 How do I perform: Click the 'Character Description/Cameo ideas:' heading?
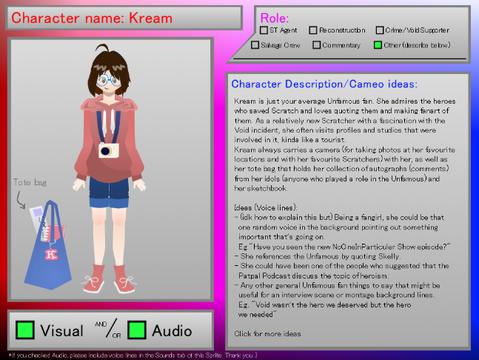pos(324,84)
